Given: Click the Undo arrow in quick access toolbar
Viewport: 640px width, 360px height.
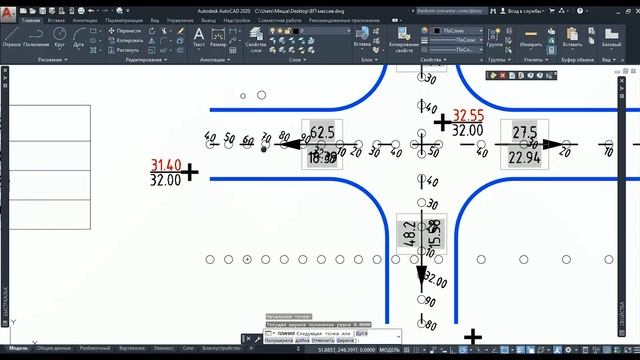Looking at the screenshot, I should pos(91,11).
